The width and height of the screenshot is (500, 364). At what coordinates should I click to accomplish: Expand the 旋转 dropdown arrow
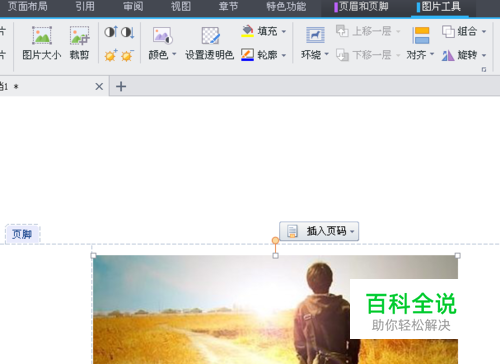coord(484,55)
